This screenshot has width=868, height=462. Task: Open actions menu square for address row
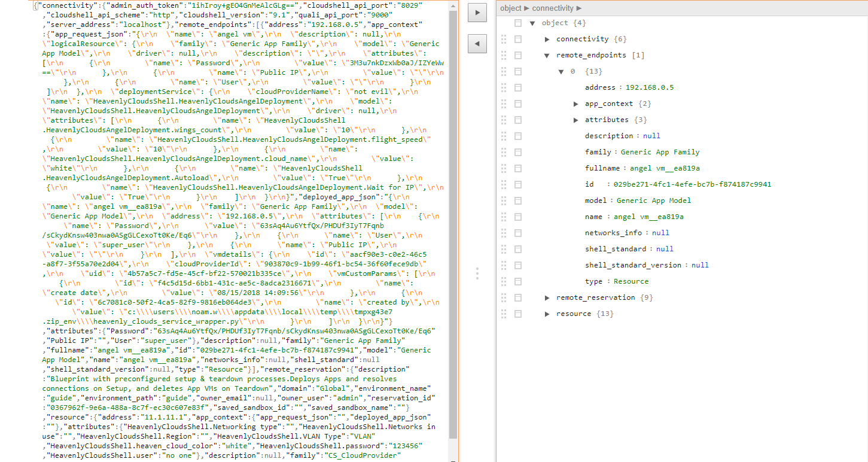(518, 87)
